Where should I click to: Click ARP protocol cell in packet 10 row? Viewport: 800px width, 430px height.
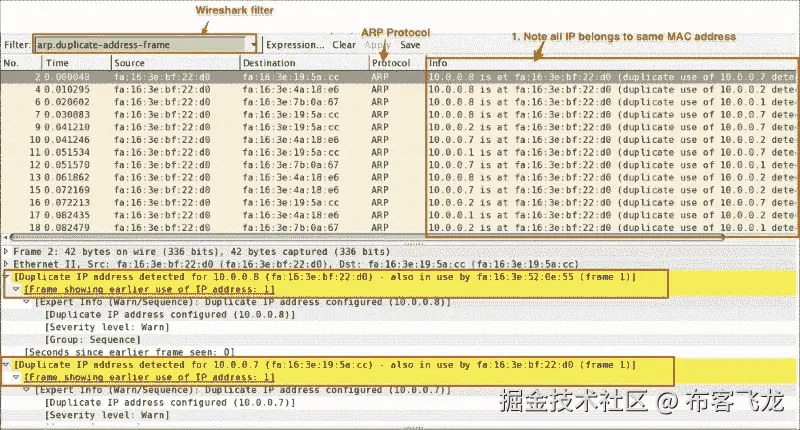click(x=380, y=140)
